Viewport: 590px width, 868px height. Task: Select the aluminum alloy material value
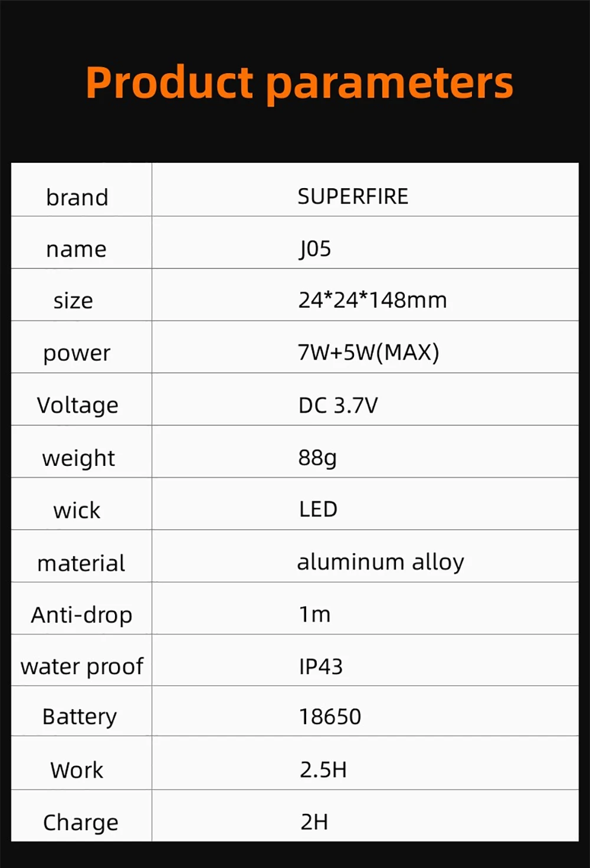[x=381, y=562]
